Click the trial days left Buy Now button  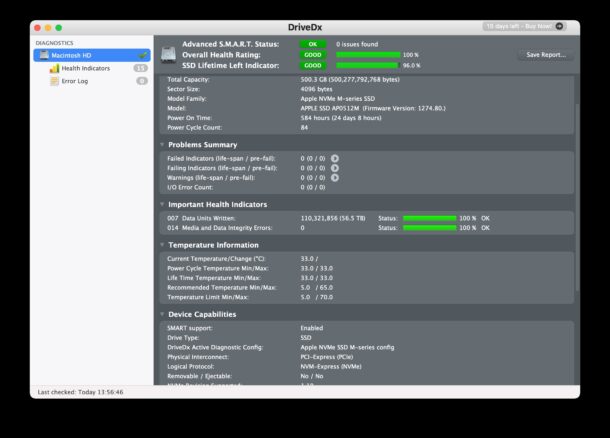[x=524, y=26]
